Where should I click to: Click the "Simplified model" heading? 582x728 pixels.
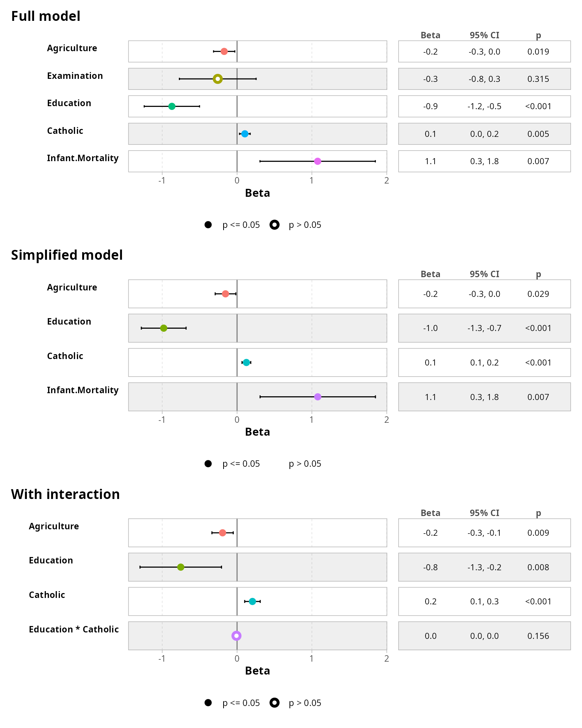[67, 255]
